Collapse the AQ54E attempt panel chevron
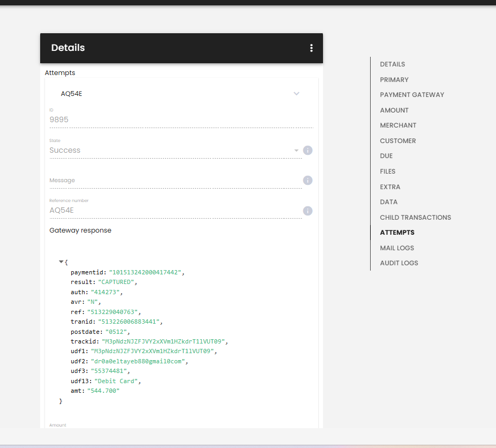 (296, 94)
